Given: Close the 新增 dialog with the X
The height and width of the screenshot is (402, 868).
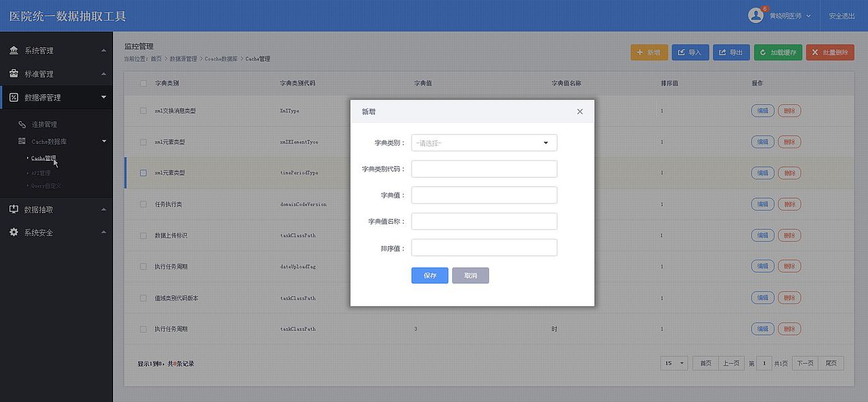Looking at the screenshot, I should point(580,111).
